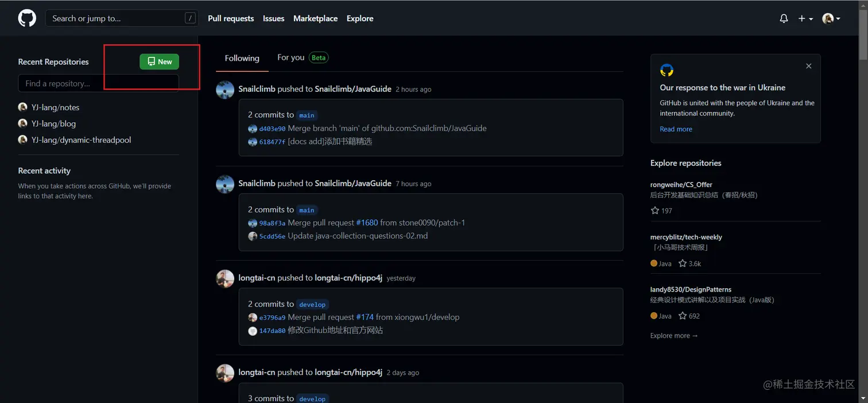The image size is (868, 403).
Task: Click star icon for rongweihe/CS_Offer
Action: click(654, 211)
